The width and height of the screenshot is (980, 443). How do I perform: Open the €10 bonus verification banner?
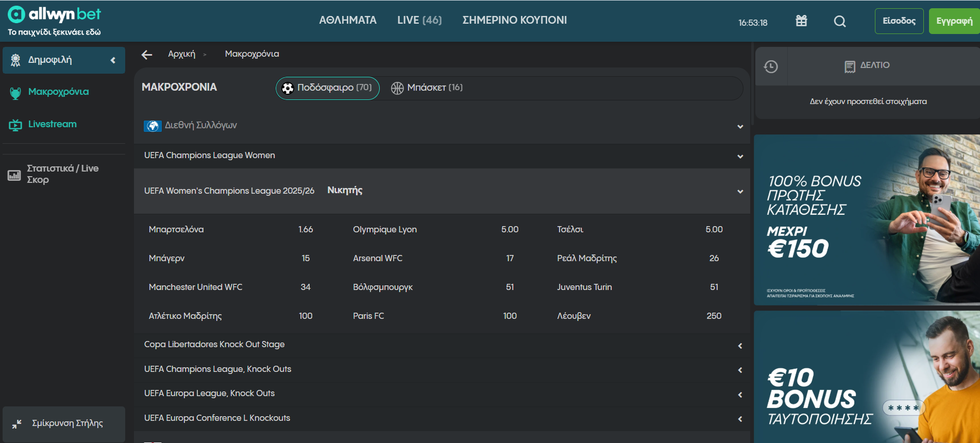coord(867,377)
